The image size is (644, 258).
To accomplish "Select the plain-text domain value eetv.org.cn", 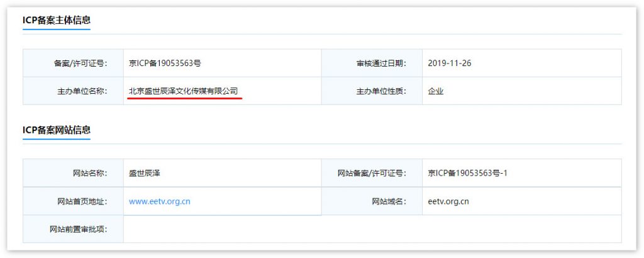I will 448,202.
